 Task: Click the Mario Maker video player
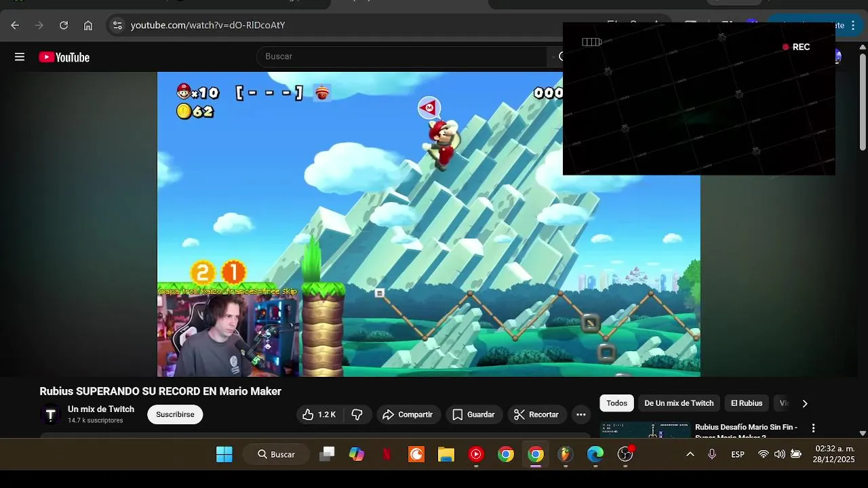[x=429, y=224]
